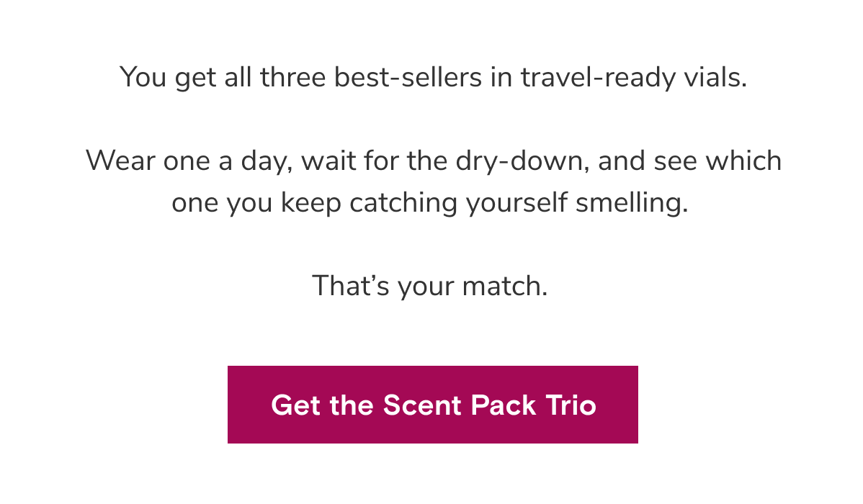Click the phrase travel-ready vials
Image resolution: width=863 pixels, height=504 pixels.
tap(634, 76)
